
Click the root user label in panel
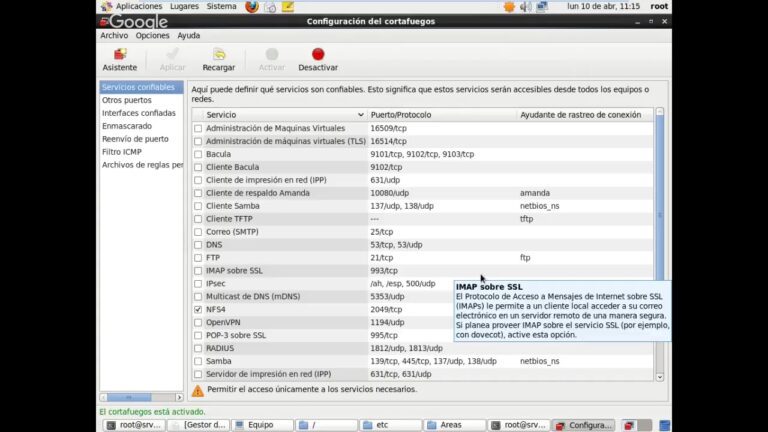659,6
